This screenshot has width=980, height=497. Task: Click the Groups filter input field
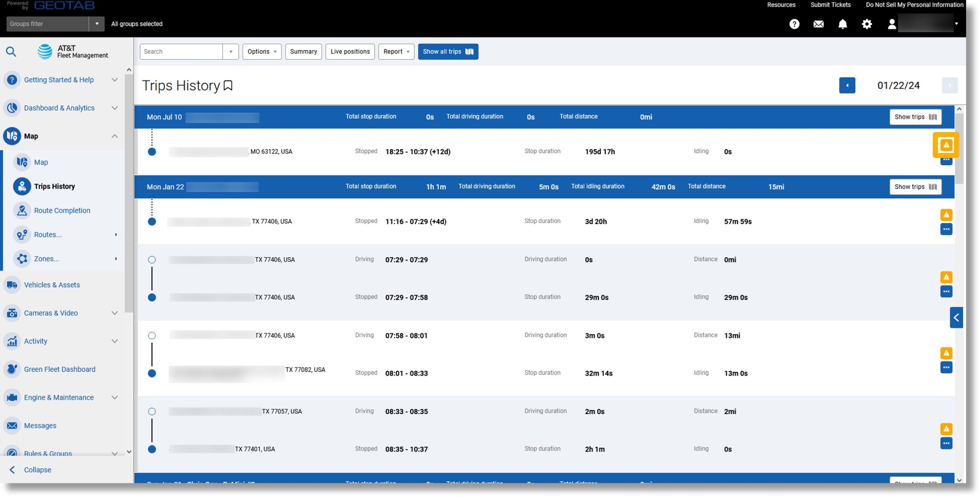coord(47,24)
